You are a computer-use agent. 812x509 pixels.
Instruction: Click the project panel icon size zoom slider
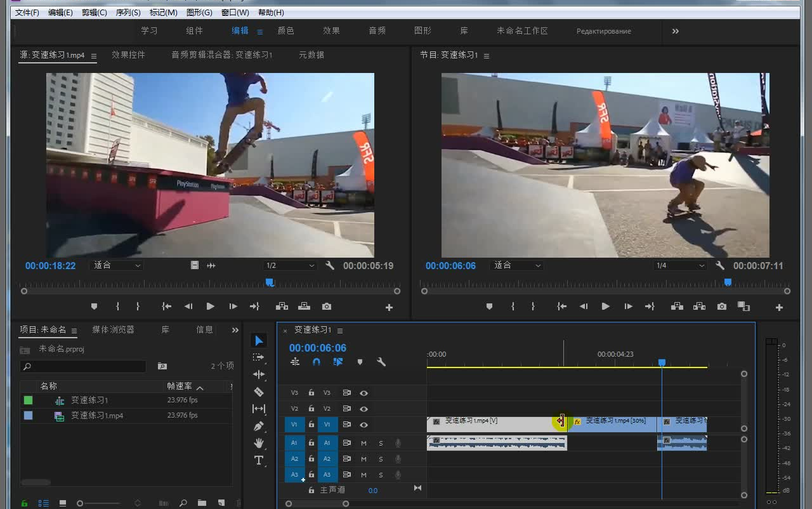[x=81, y=503]
